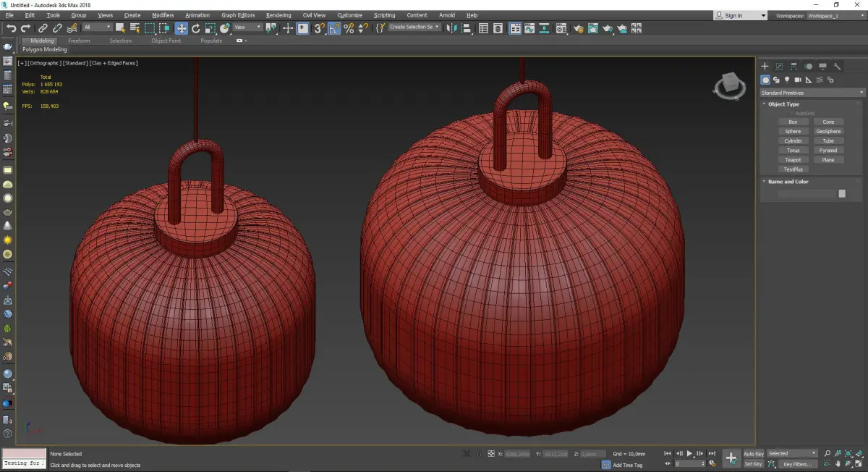Screen dimensions: 868x472
Task: Click the Pyramid primitive button
Action: 828,151
